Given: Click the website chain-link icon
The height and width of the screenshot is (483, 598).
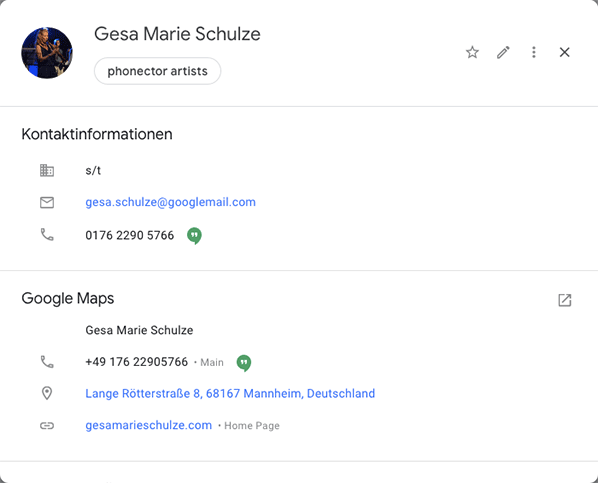Looking at the screenshot, I should point(47,425).
